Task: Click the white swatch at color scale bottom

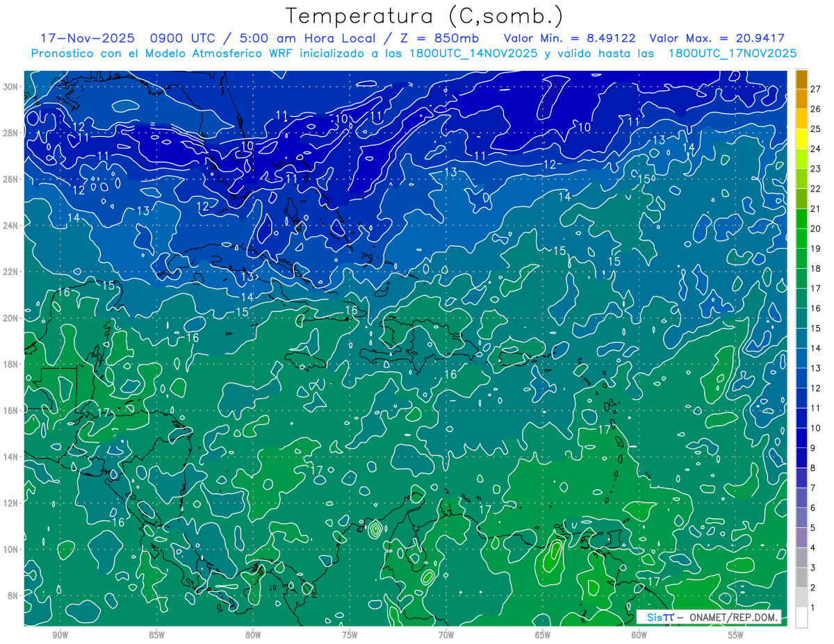Action: (x=801, y=617)
